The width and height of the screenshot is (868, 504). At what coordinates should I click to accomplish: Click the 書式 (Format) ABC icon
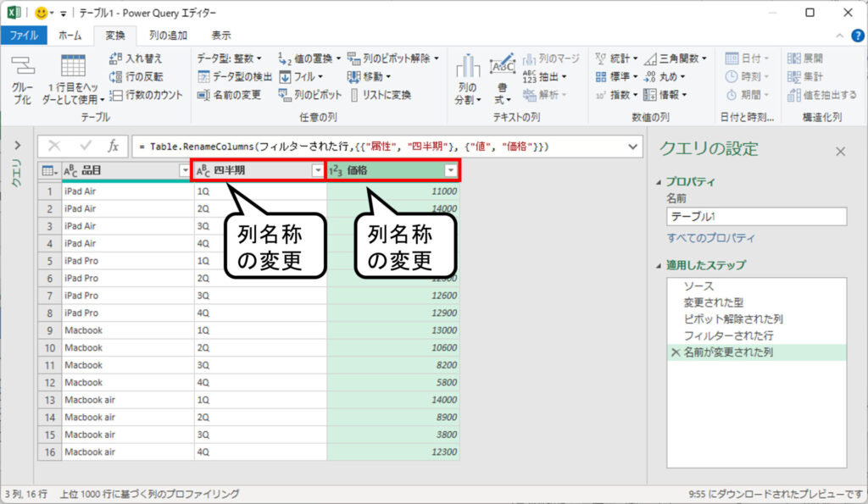tap(502, 66)
